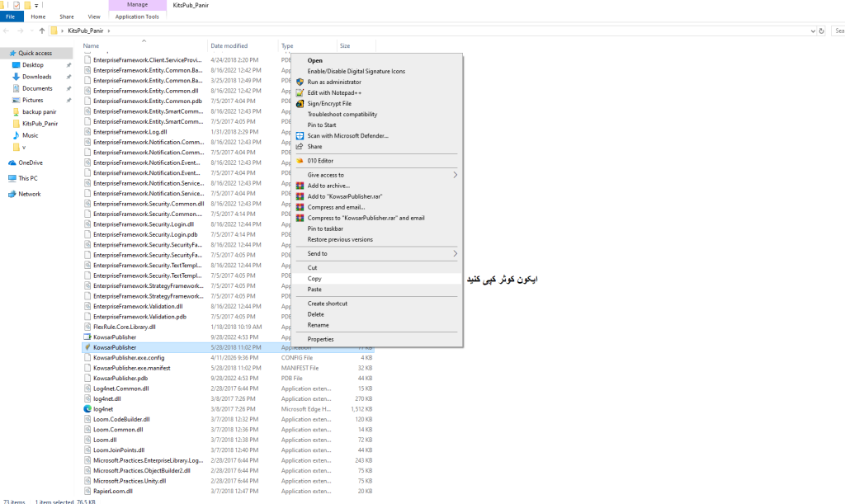
Task: Click the Up arrow navigation button
Action: [x=42, y=31]
